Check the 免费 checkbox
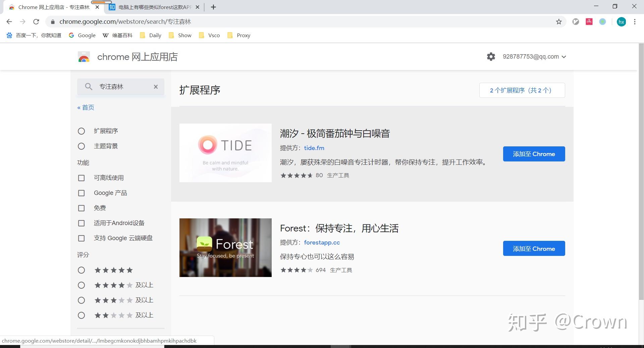644x348 pixels. click(x=81, y=208)
